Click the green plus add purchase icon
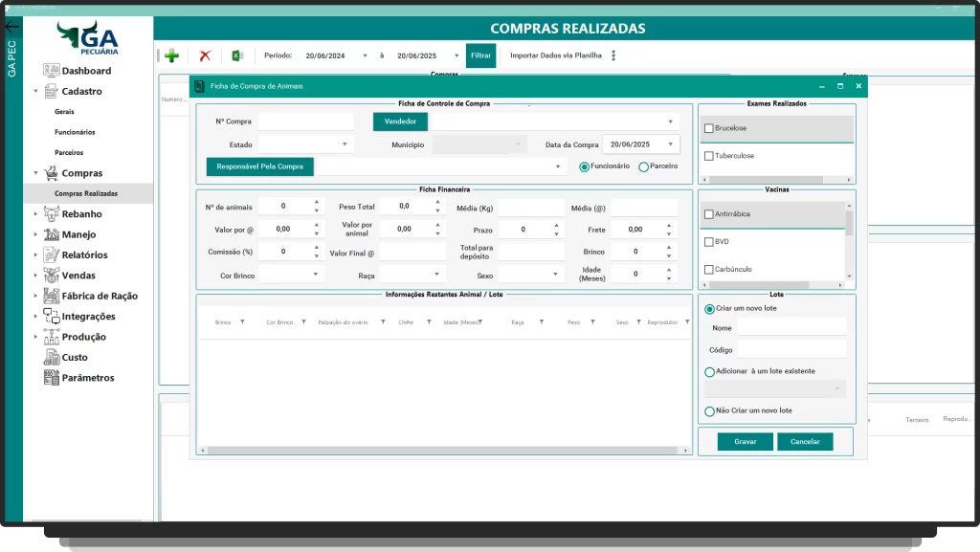The width and height of the screenshot is (980, 552). [172, 55]
